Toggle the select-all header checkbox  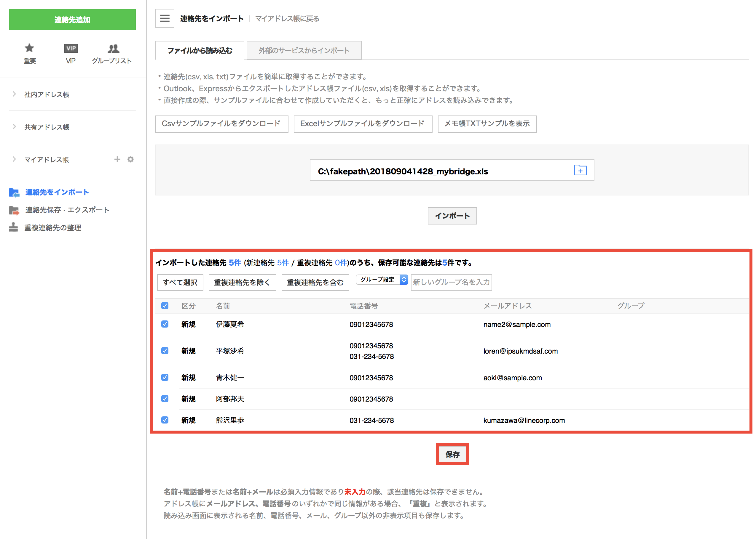click(165, 306)
